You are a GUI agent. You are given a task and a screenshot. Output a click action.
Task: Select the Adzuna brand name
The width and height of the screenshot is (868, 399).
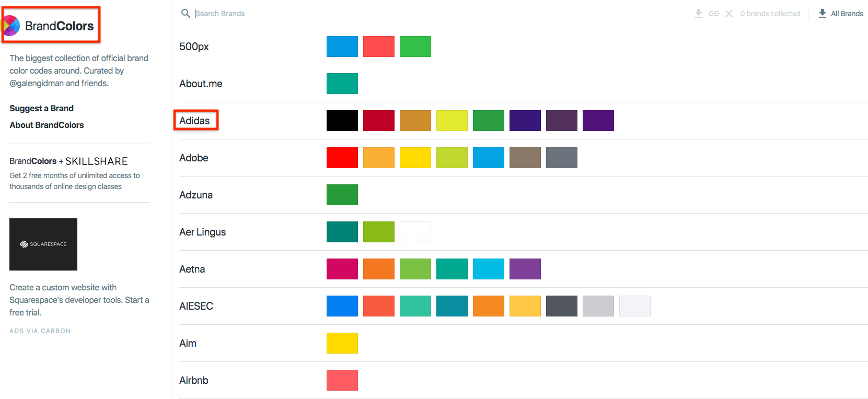click(x=196, y=195)
